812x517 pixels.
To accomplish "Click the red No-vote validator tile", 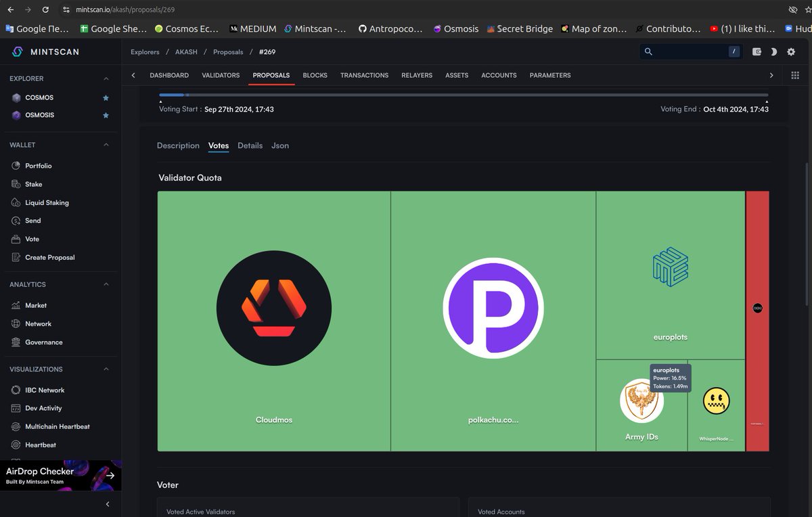I will (x=757, y=321).
